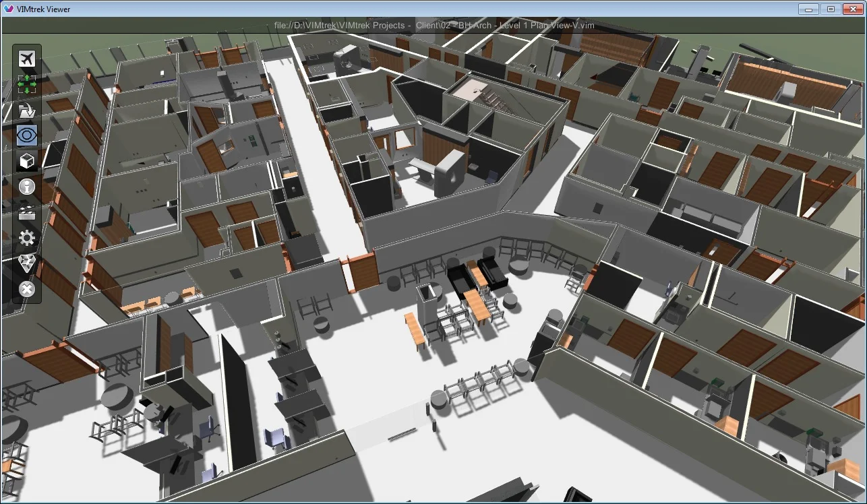Select the 3D cube object icon
The height and width of the screenshot is (504, 867).
pos(27,161)
